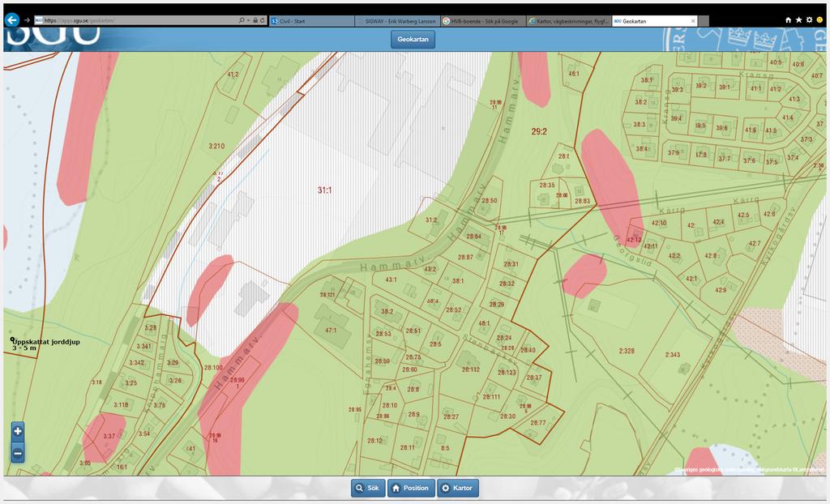Reload the page with the refresh icon
The height and width of the screenshot is (504, 830).
(x=263, y=20)
